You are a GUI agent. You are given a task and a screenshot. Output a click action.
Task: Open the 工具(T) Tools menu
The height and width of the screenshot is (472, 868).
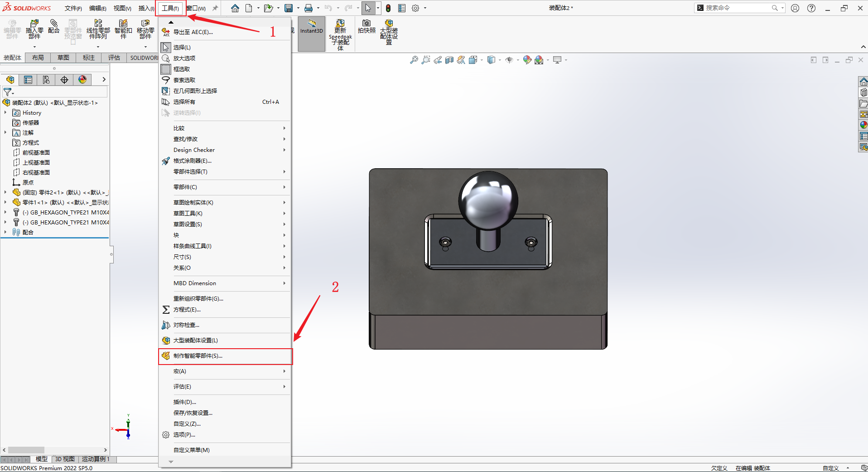click(x=170, y=8)
